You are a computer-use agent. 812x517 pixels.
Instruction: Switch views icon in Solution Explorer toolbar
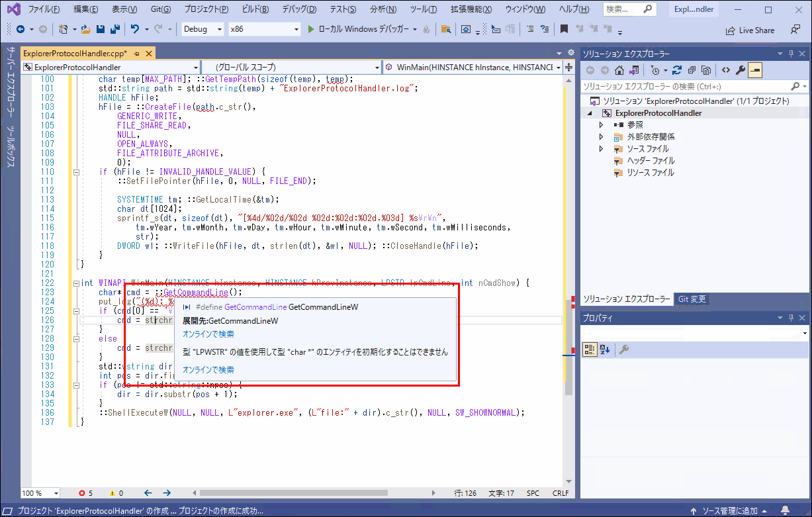(x=634, y=70)
